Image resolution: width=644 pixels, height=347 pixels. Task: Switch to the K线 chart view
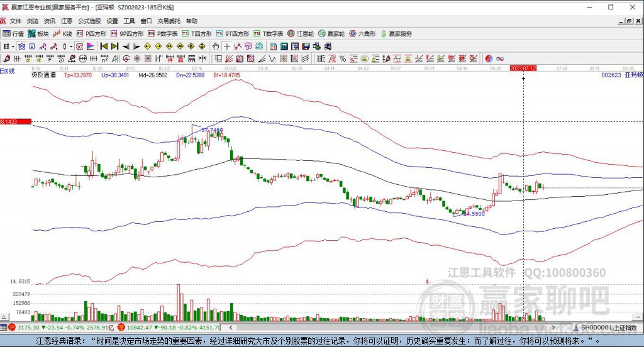point(62,34)
